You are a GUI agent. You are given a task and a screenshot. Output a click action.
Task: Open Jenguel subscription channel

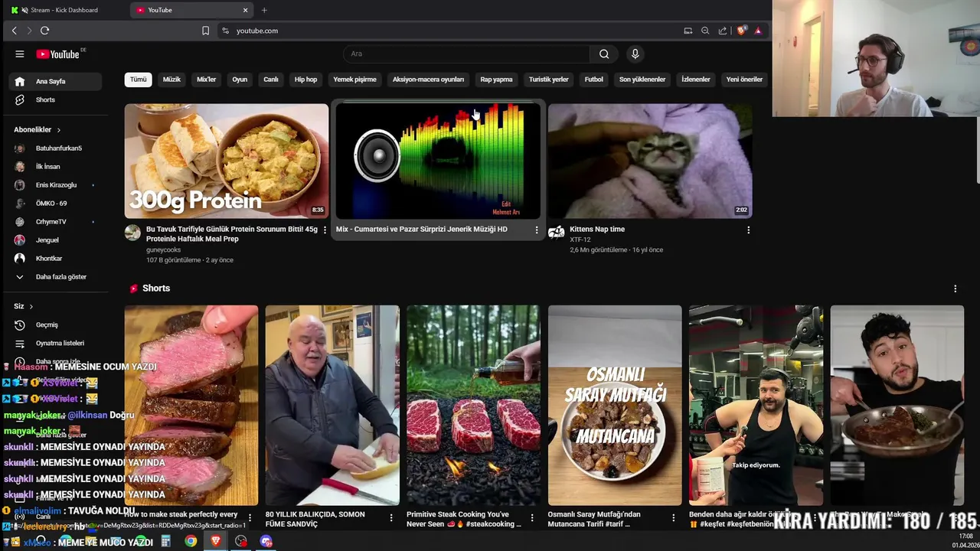click(55, 240)
